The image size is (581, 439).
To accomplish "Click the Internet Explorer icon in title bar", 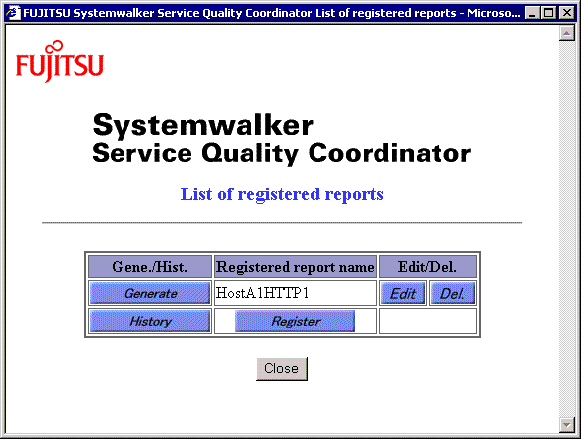I will 13,13.
